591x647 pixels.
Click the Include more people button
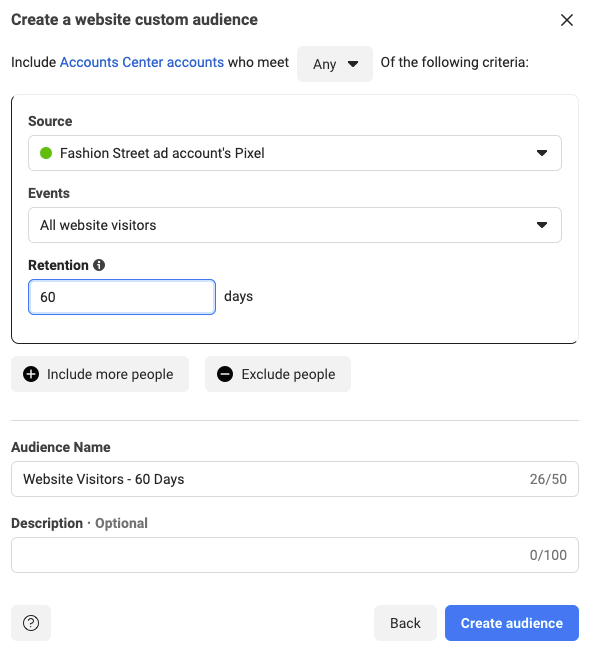(100, 374)
